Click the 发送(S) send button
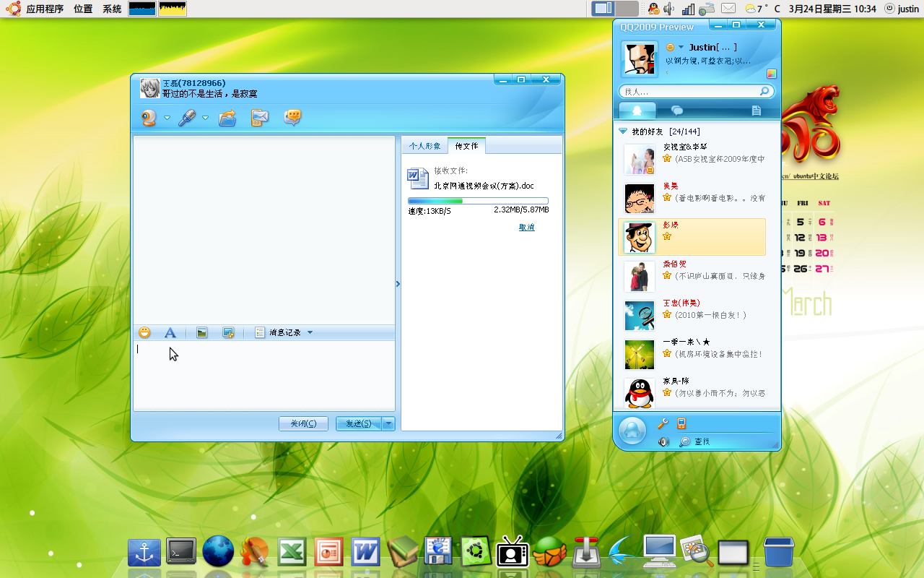The image size is (924, 578). pos(359,423)
